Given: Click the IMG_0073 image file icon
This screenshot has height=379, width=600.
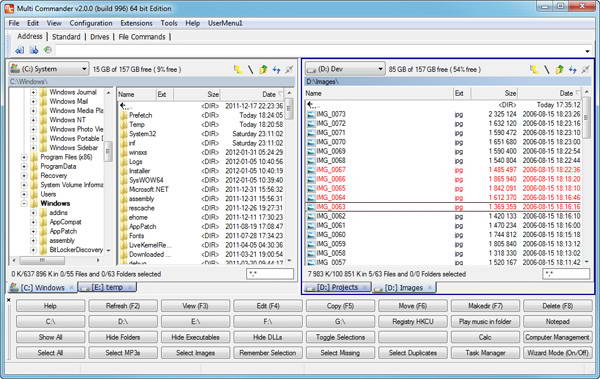Looking at the screenshot, I should pyautogui.click(x=311, y=114).
